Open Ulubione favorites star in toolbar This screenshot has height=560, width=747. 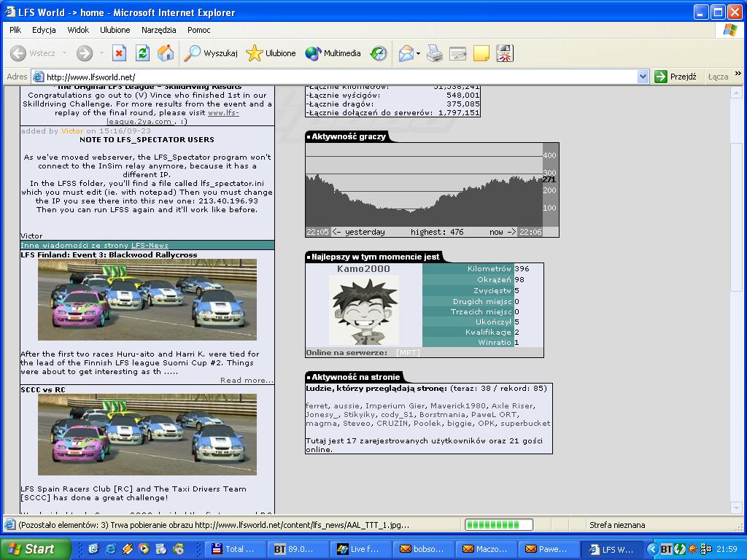(x=271, y=53)
